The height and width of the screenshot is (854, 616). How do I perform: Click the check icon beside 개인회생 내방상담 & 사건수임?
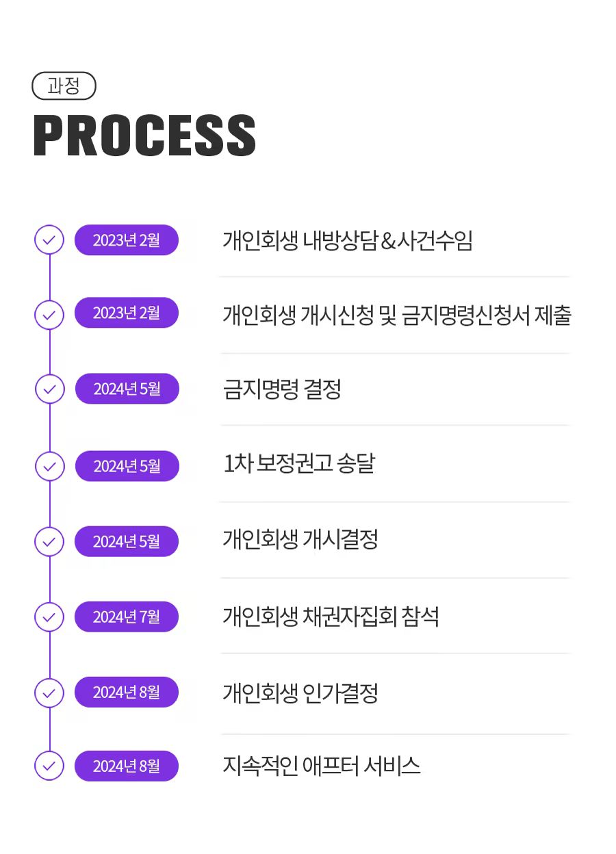pos(49,240)
